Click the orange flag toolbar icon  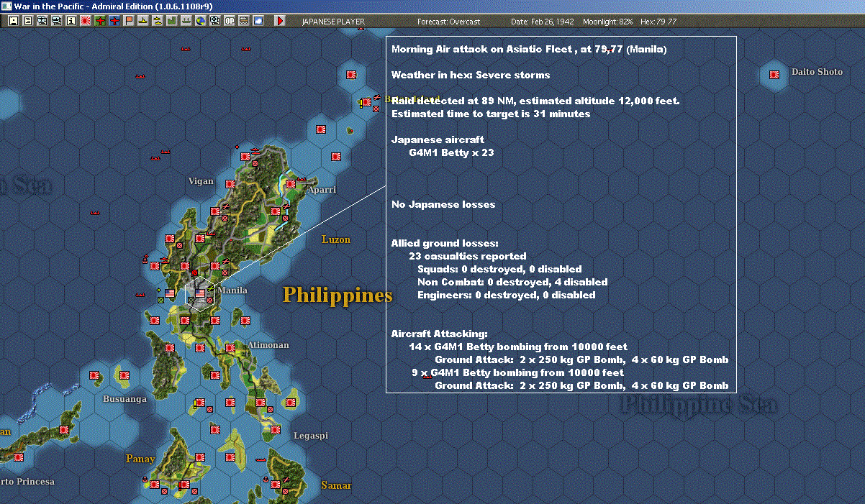129,21
